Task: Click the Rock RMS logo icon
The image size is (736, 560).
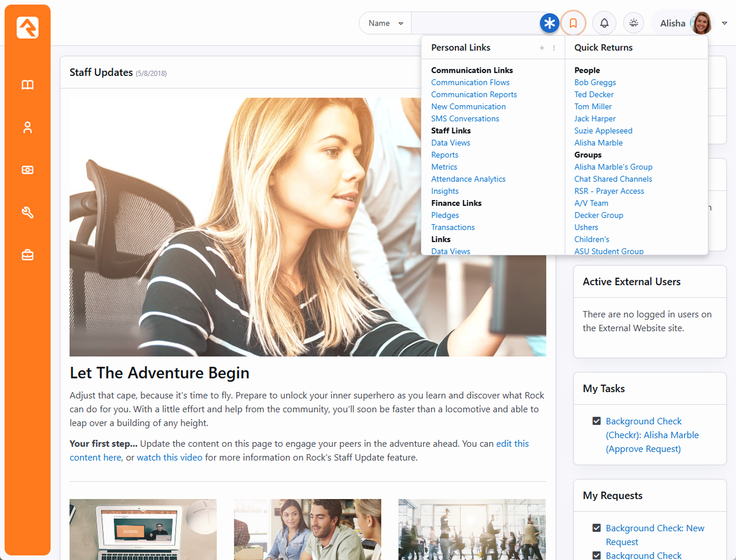Action: pos(28,27)
